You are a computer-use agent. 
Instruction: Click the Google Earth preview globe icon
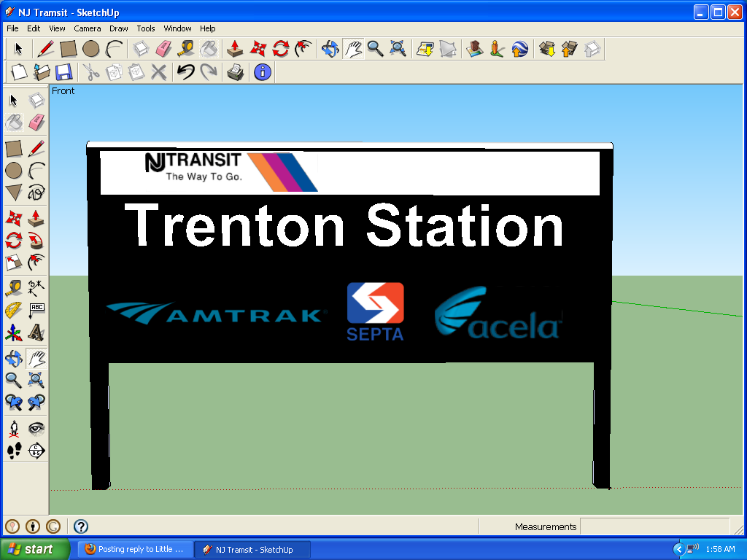click(519, 49)
